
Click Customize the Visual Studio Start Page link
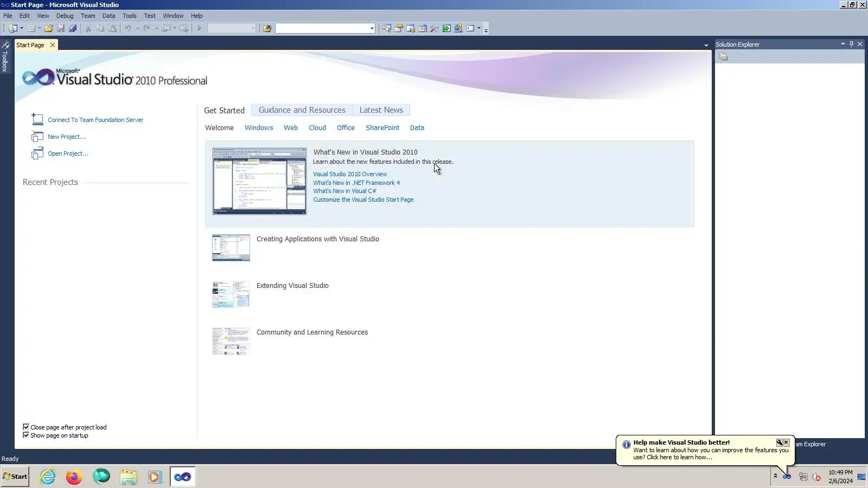[x=363, y=200]
